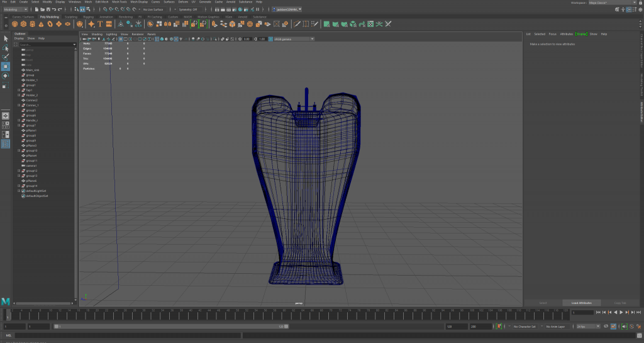Screen dimensions: 644x343
Task: Click the polygon cube shelf icon
Action: tap(24, 24)
